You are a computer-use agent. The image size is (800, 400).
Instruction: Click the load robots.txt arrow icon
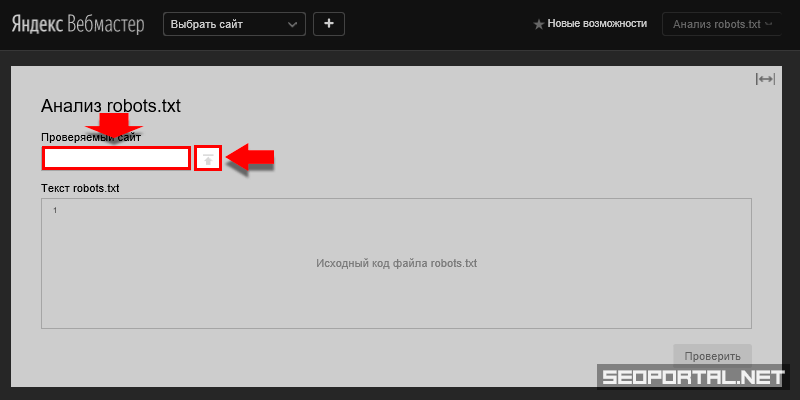(x=208, y=158)
